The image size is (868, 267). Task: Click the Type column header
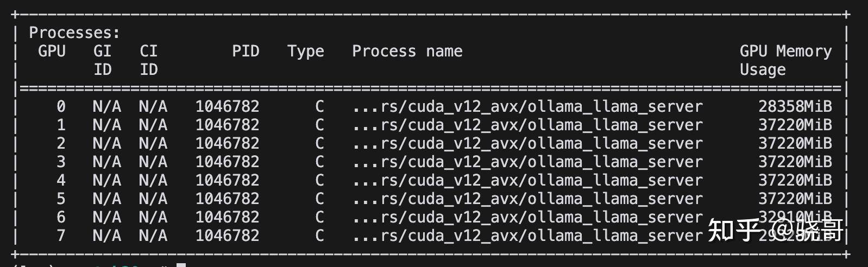(305, 51)
